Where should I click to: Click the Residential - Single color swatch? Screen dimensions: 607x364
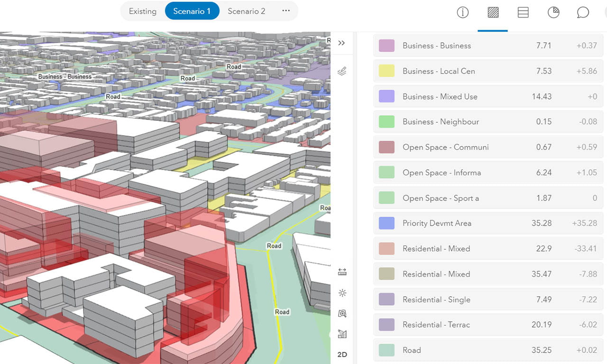[387, 300]
